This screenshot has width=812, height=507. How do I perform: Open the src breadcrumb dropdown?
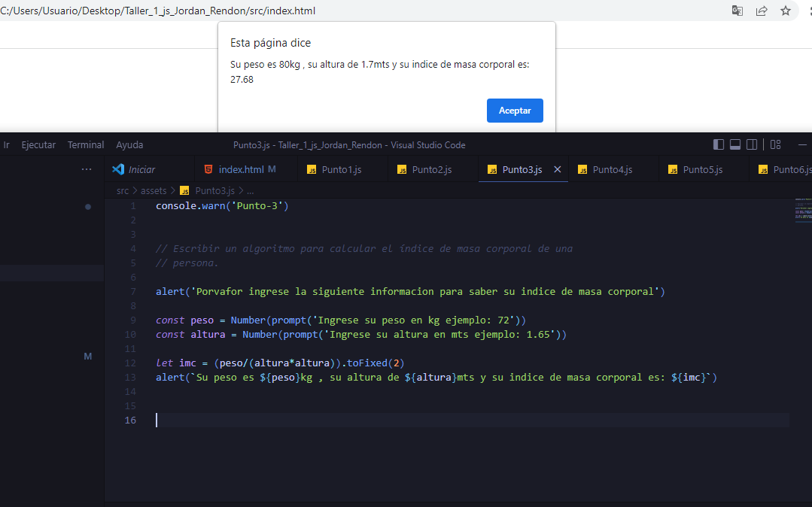122,190
